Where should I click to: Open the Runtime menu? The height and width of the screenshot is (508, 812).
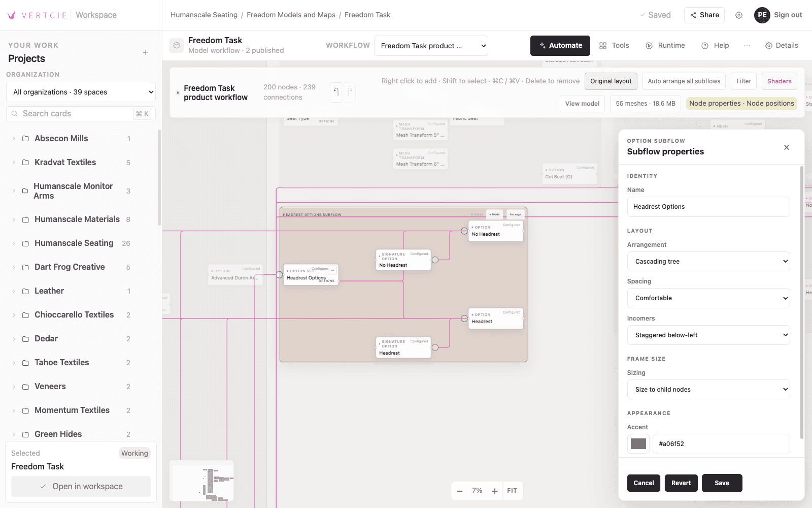pyautogui.click(x=665, y=46)
